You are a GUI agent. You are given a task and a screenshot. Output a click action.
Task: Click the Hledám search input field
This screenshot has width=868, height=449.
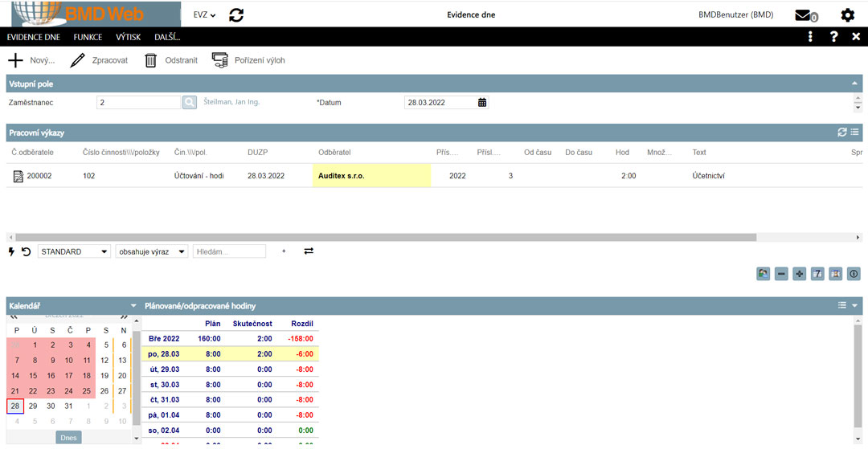[x=228, y=251]
